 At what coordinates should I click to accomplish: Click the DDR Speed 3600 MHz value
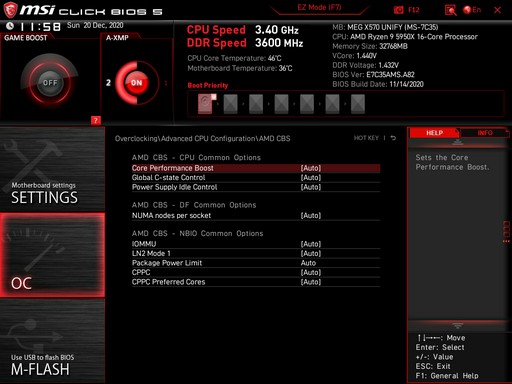[x=279, y=43]
